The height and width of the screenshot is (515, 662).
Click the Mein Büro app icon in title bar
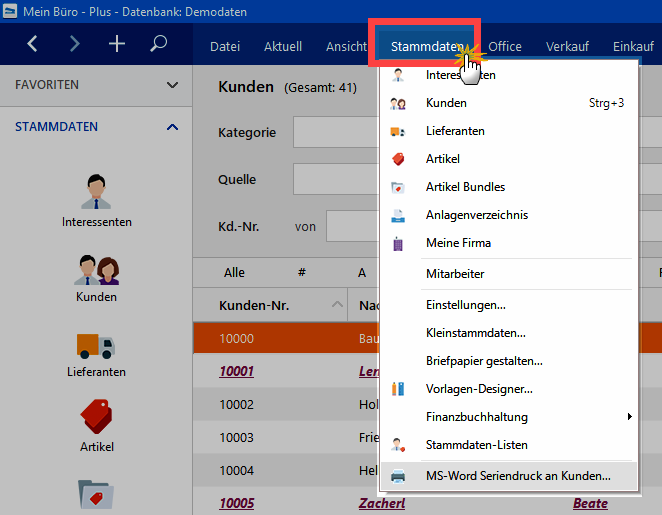tap(10, 11)
